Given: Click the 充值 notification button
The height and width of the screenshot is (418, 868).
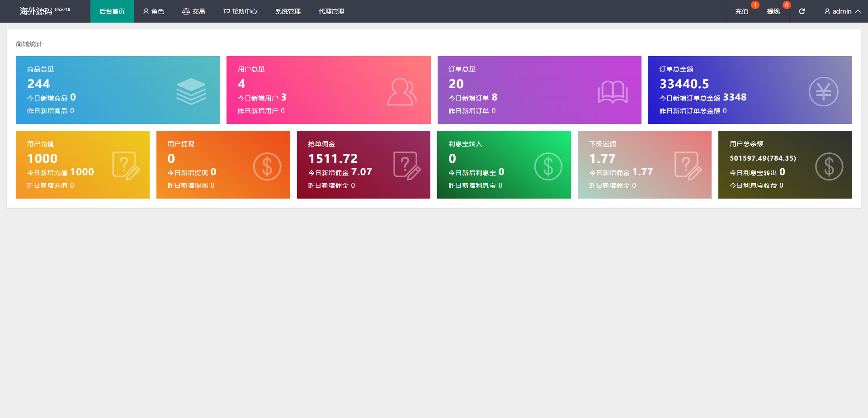Looking at the screenshot, I should (x=741, y=11).
